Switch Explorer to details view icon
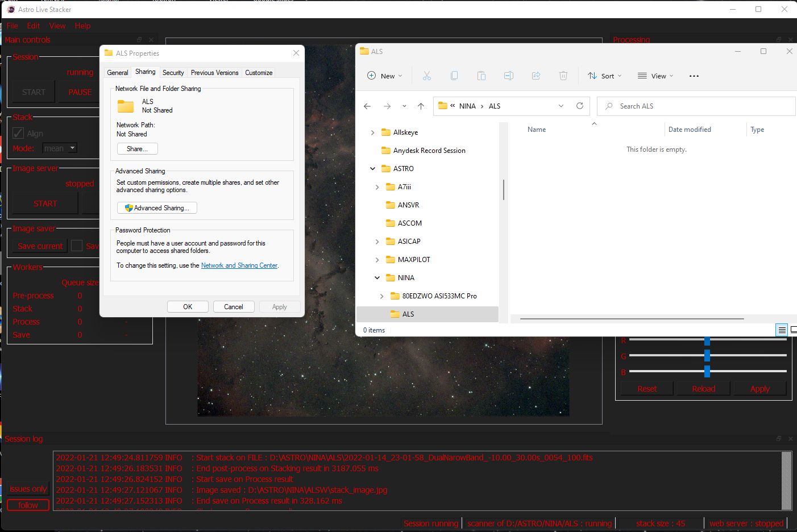This screenshot has width=797, height=532. [782, 330]
